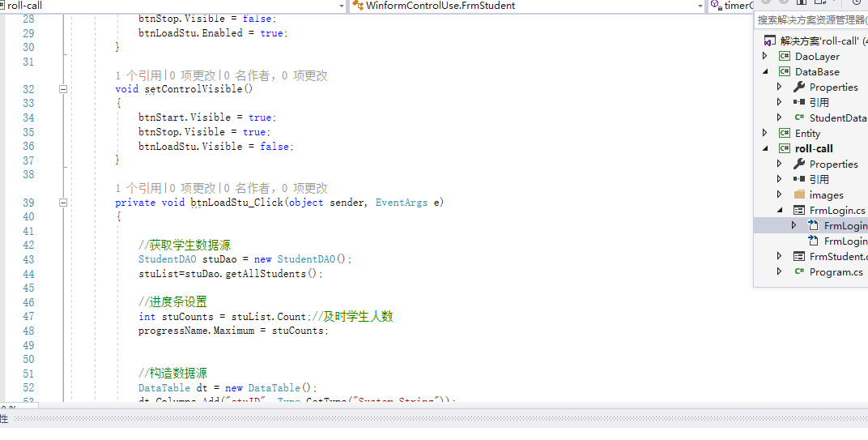Select the DataBase project label
The height and width of the screenshot is (440, 868).
pos(817,72)
